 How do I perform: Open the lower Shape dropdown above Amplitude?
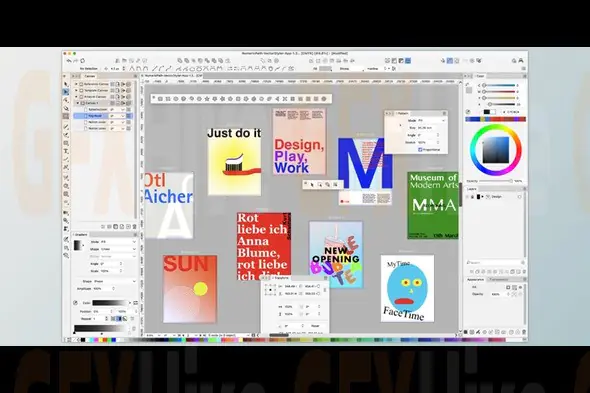pyautogui.click(x=114, y=281)
